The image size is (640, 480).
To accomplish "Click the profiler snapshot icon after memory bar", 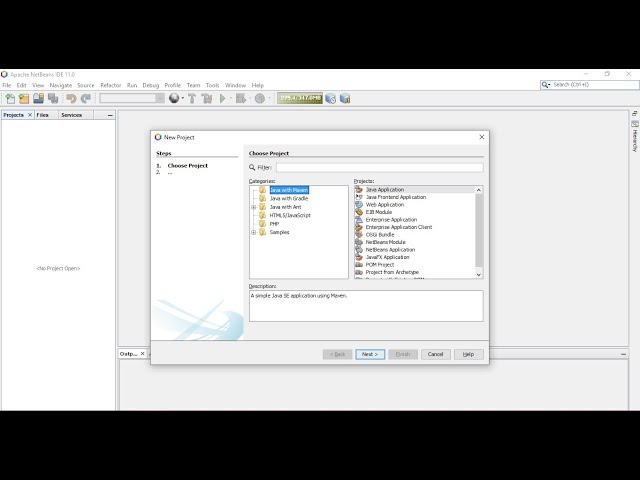I will click(331, 98).
